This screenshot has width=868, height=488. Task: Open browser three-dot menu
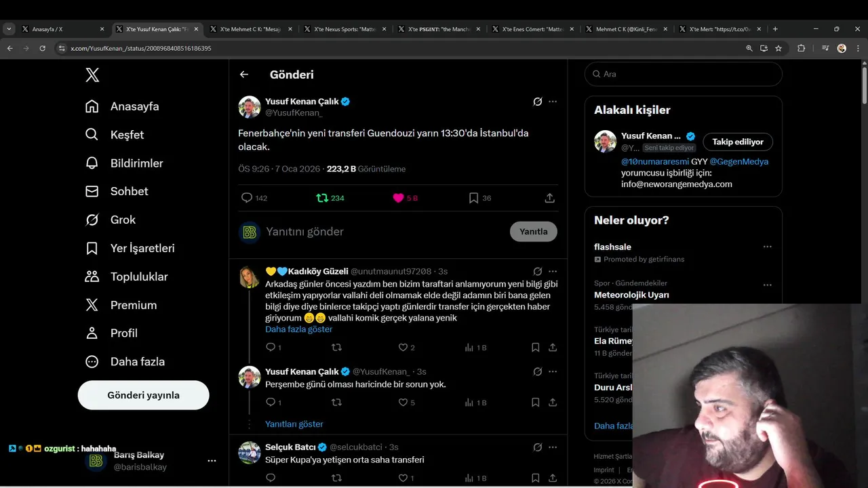click(859, 48)
